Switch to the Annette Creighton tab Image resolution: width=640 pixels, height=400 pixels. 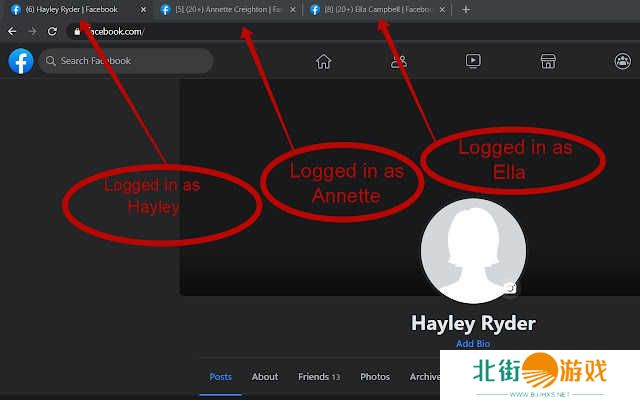(225, 9)
